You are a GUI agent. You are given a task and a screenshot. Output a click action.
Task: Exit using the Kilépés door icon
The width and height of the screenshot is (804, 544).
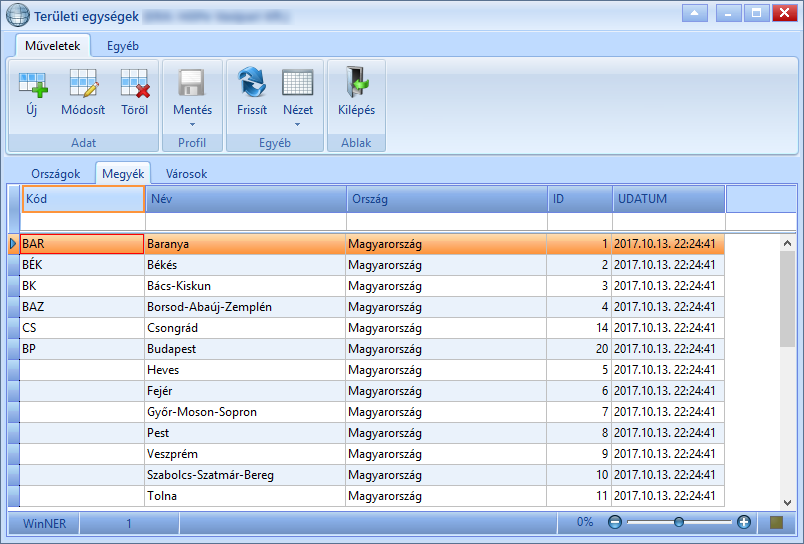tap(357, 82)
